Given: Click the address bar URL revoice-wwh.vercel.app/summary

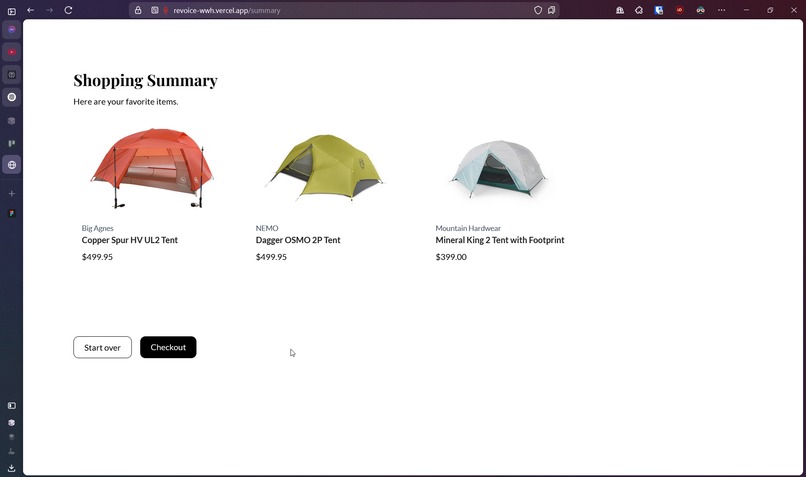Looking at the screenshot, I should coord(227,10).
